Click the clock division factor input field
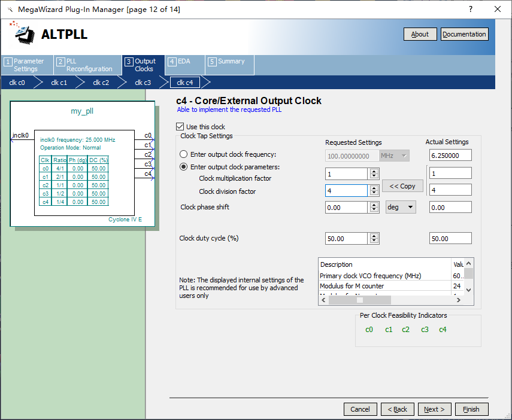The height and width of the screenshot is (420, 512). tap(346, 190)
